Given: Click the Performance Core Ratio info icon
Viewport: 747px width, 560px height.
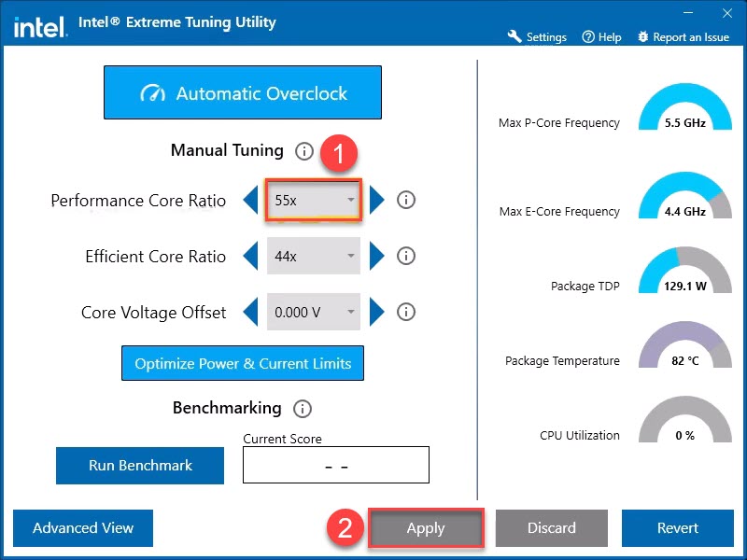Looking at the screenshot, I should tap(406, 200).
